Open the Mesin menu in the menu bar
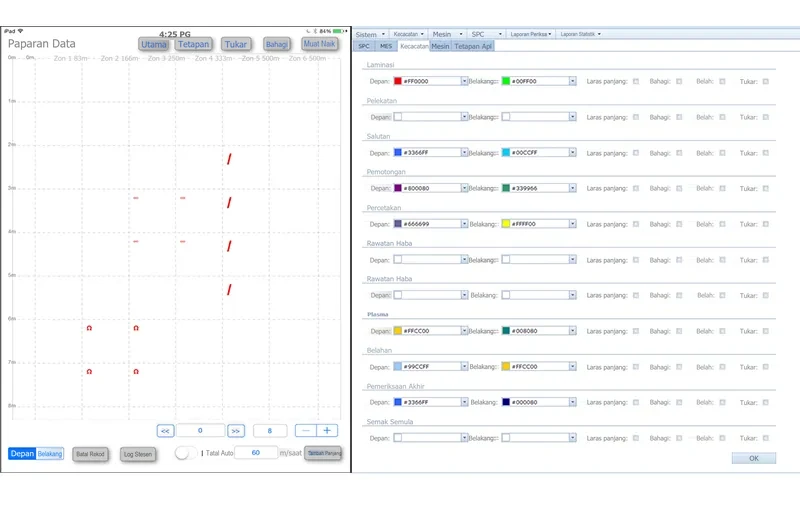The width and height of the screenshot is (800, 510). (x=447, y=34)
